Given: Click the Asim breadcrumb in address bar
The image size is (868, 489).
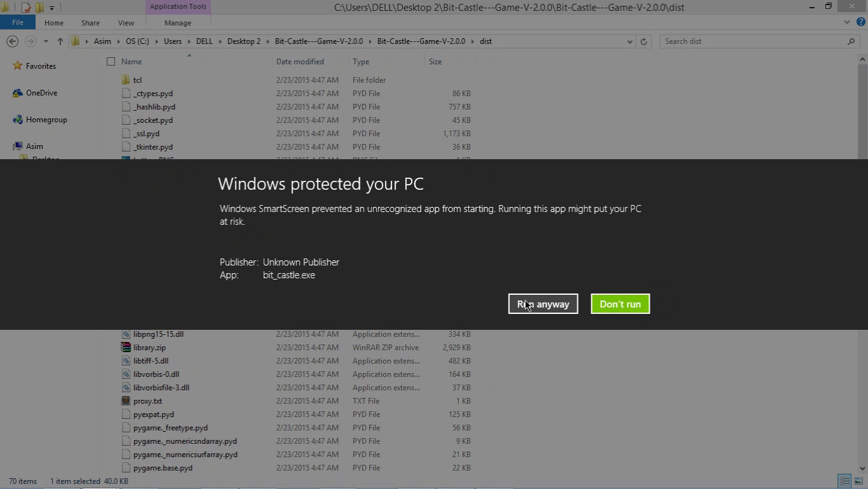Looking at the screenshot, I should coord(102,41).
